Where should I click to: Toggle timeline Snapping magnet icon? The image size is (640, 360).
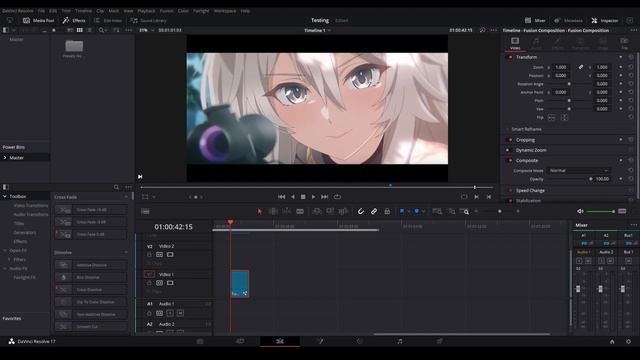[360, 211]
